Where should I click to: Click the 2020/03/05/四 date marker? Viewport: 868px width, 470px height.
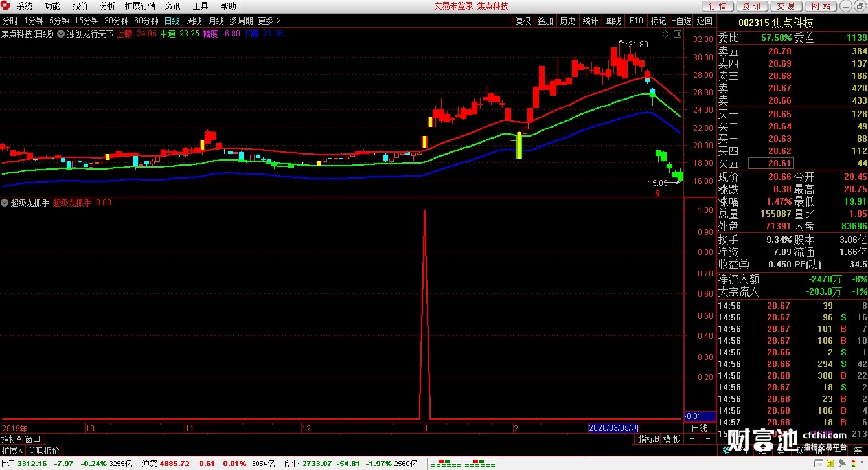pyautogui.click(x=613, y=428)
